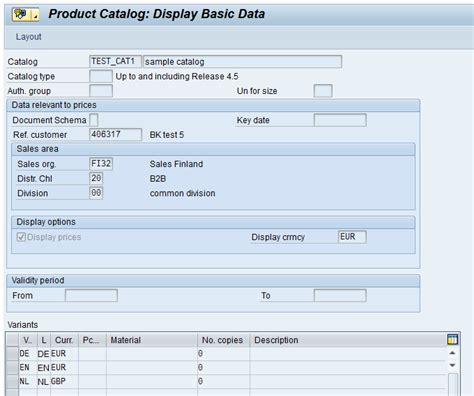
Task: Click the Un for size field
Action: (x=323, y=91)
